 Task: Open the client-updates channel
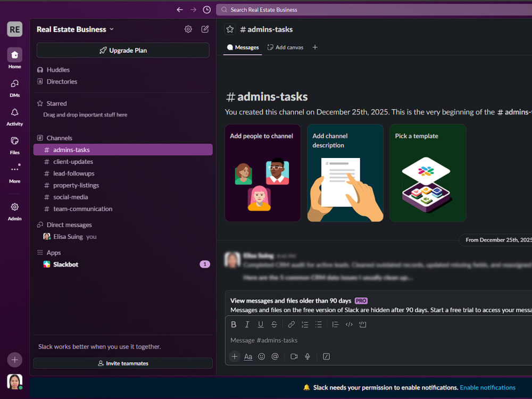coord(123,162)
